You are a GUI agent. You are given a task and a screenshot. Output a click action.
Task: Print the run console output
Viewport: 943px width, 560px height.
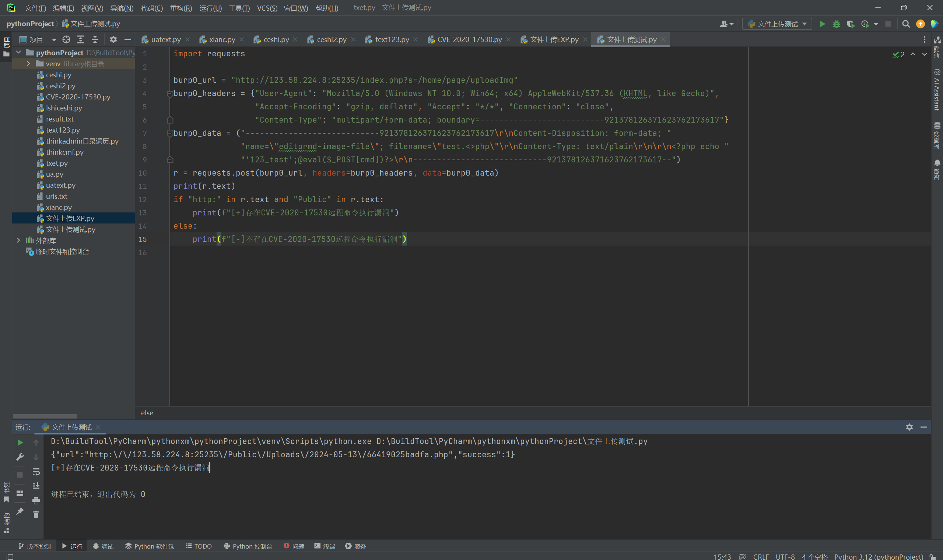[x=36, y=500]
